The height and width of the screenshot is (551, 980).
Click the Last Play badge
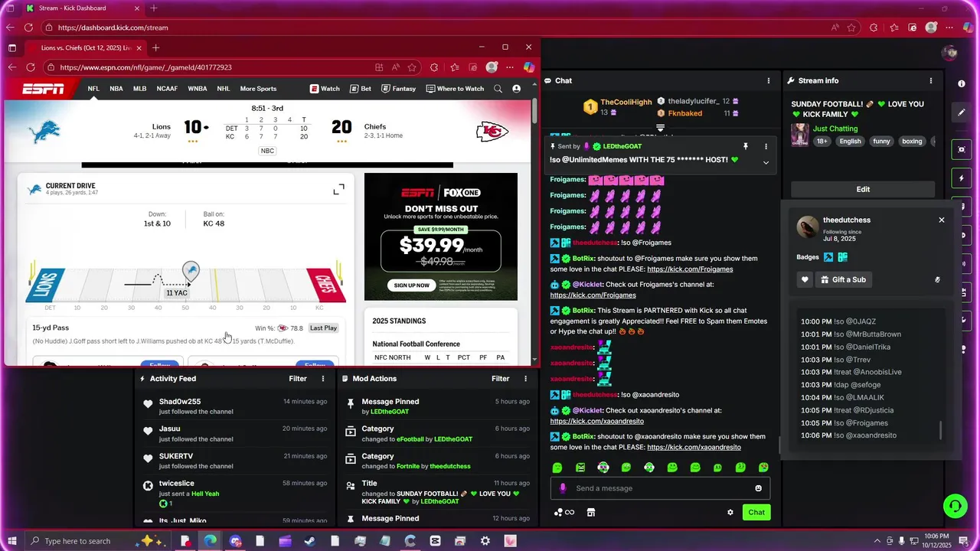pyautogui.click(x=323, y=328)
